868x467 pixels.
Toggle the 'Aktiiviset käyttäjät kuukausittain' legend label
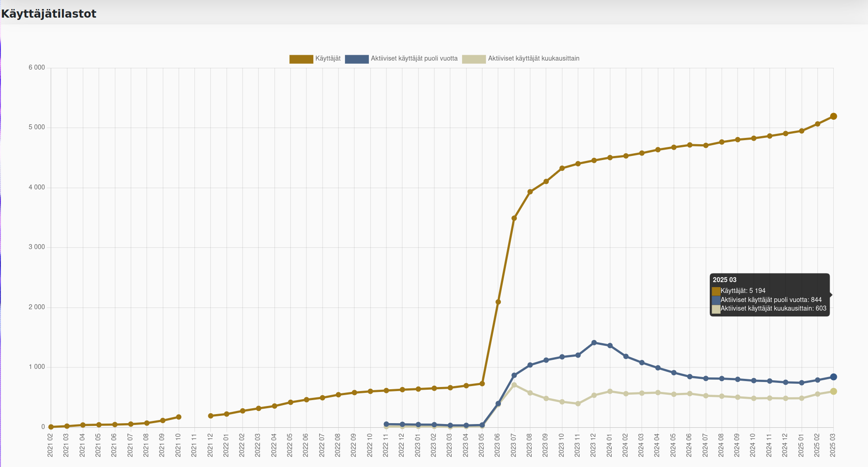point(533,58)
